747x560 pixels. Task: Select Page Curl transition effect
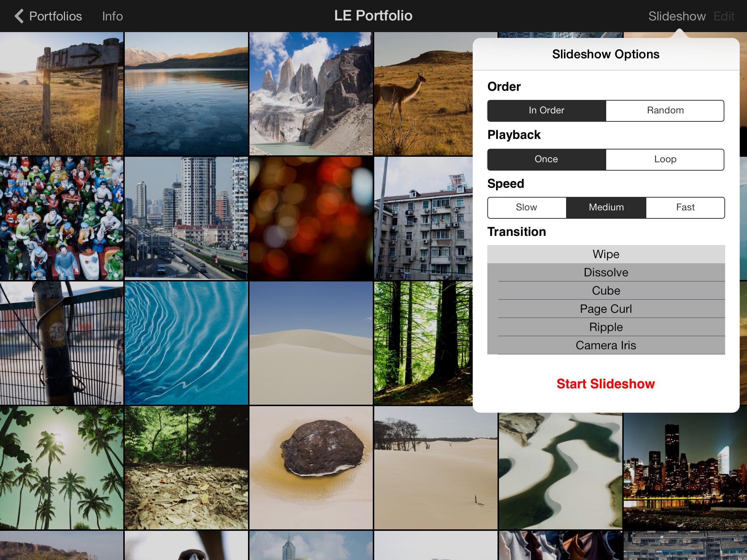pyautogui.click(x=605, y=308)
